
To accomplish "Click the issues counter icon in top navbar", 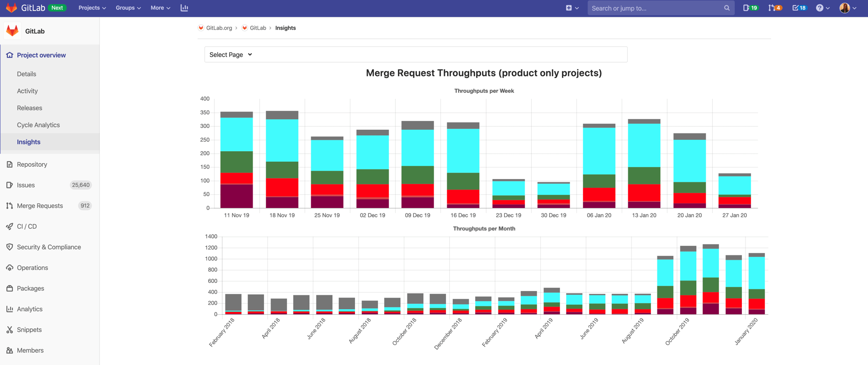I will click(750, 8).
